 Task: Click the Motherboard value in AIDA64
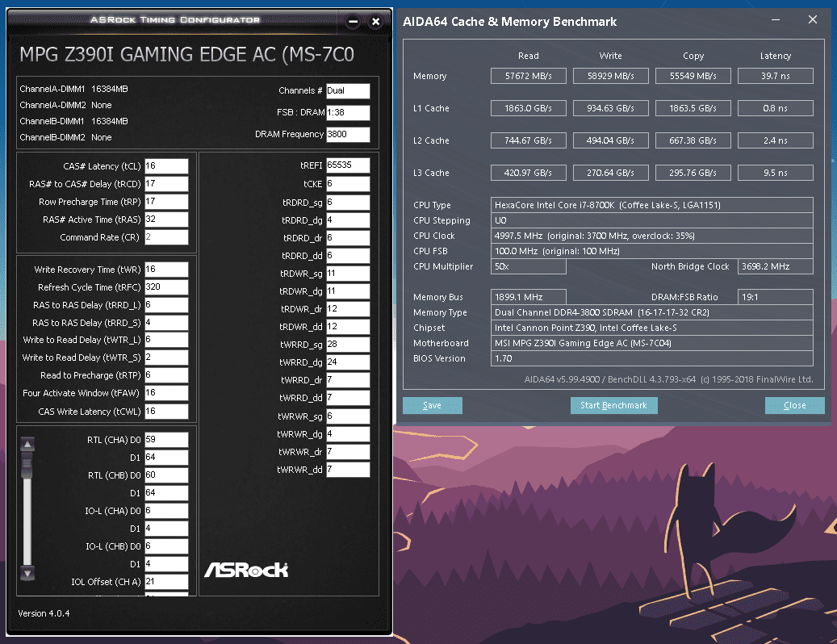[x=652, y=343]
